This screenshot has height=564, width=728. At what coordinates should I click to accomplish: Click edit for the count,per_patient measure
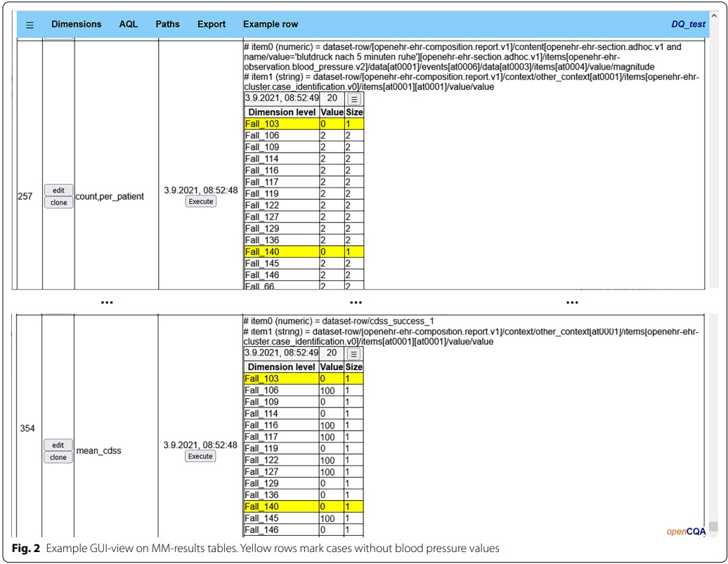pos(58,190)
